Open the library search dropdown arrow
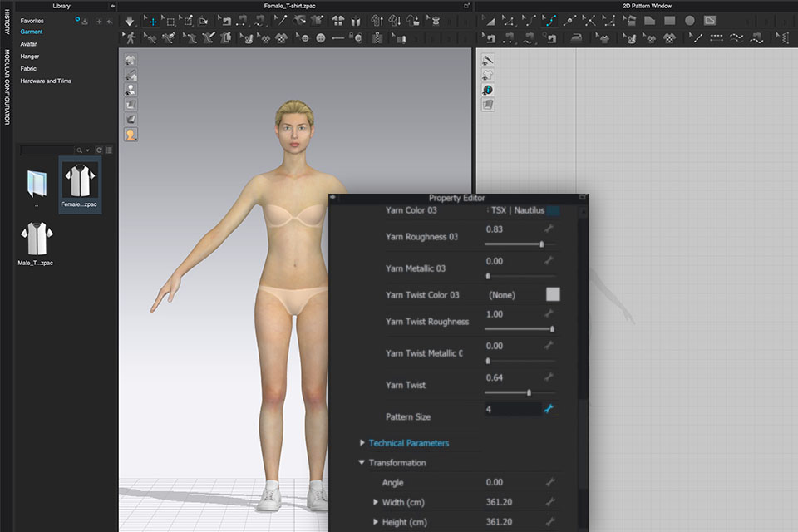Image resolution: width=798 pixels, height=532 pixels. click(x=87, y=150)
